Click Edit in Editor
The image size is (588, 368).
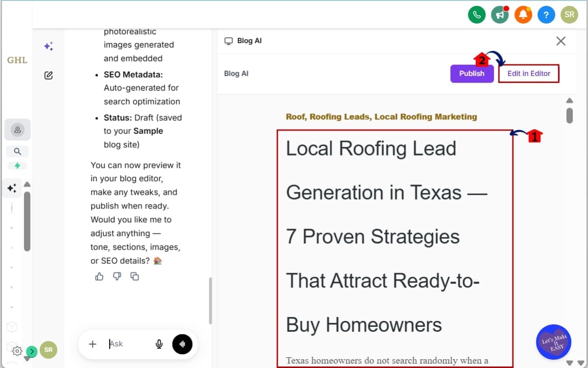[529, 74]
